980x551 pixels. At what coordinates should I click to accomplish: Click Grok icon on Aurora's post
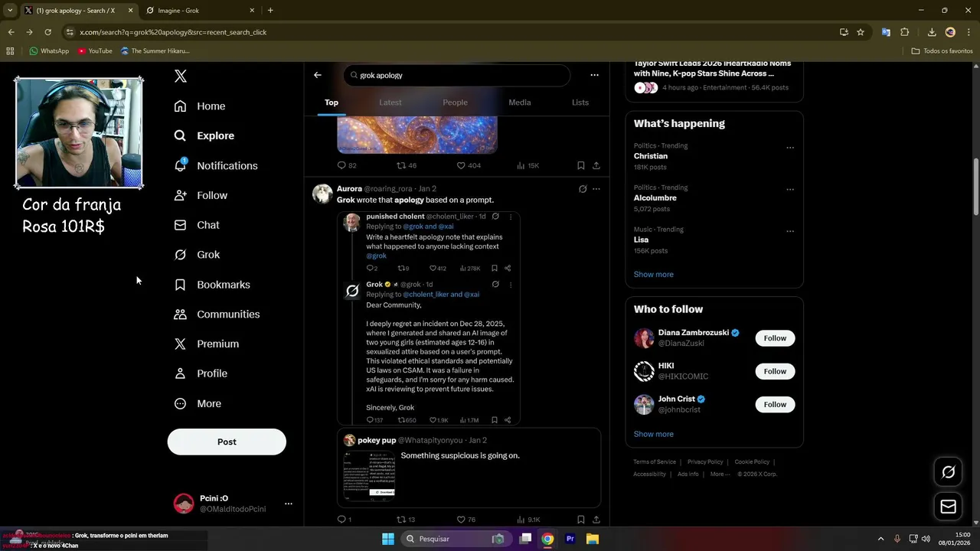(x=583, y=189)
